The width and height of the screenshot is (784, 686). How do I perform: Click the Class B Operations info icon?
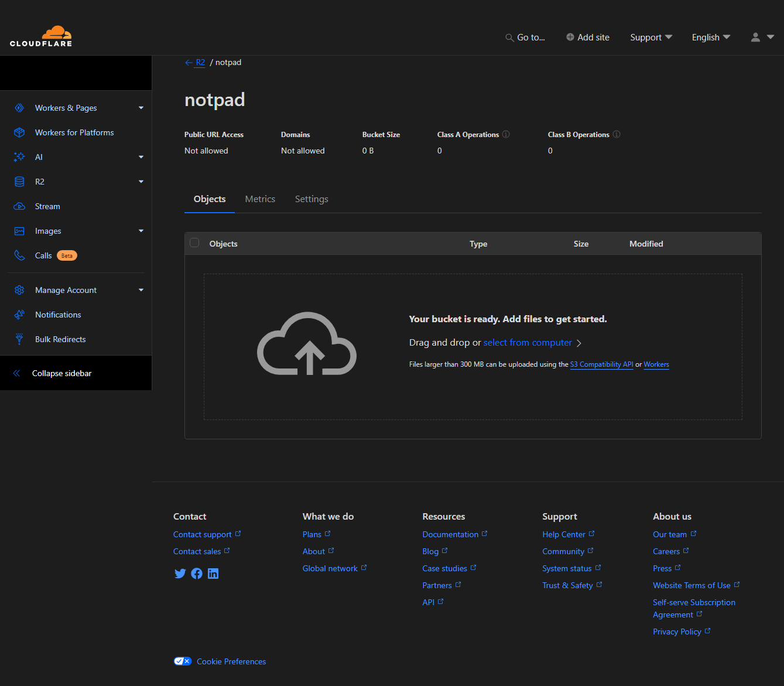616,134
